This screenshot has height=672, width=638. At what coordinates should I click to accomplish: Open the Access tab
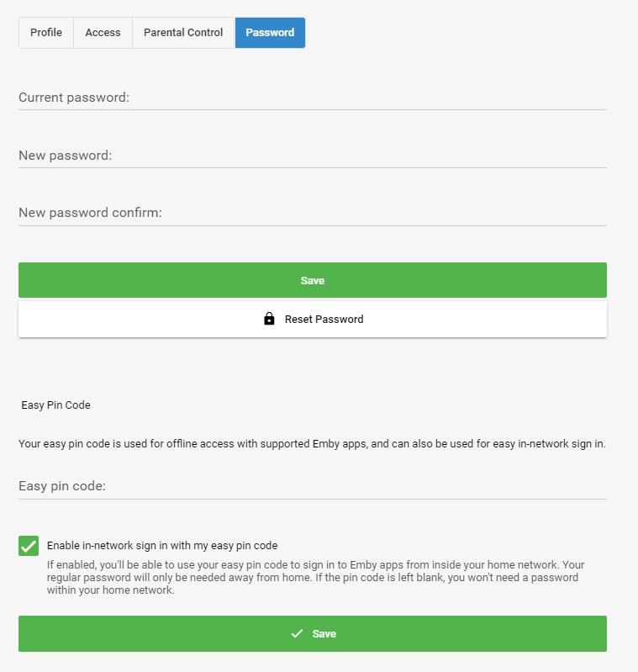(103, 33)
